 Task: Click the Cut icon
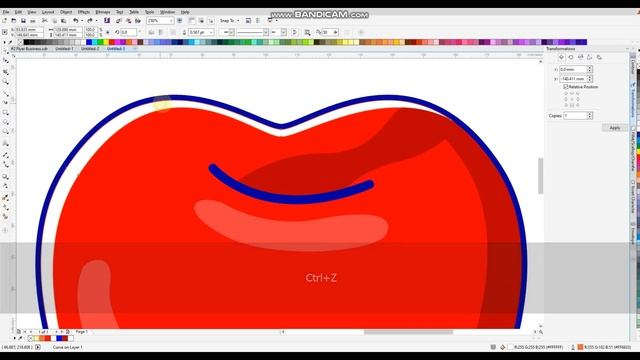[44, 20]
